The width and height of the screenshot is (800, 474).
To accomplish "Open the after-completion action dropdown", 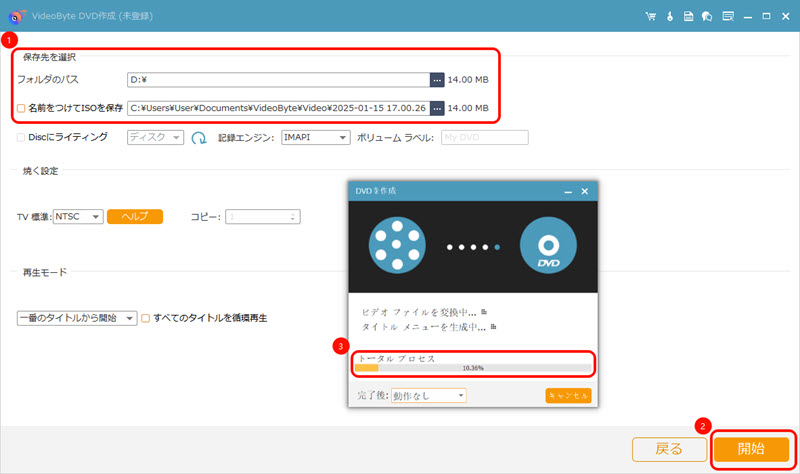I will coord(429,395).
